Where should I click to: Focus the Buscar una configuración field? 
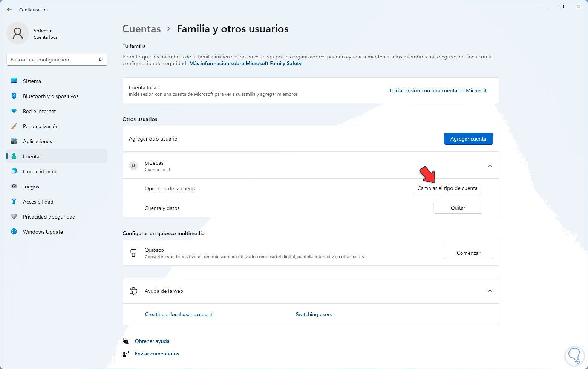pos(53,60)
